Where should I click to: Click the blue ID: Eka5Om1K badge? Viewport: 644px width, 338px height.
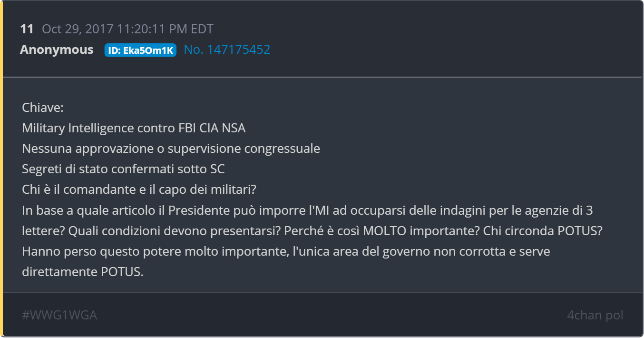coord(140,50)
